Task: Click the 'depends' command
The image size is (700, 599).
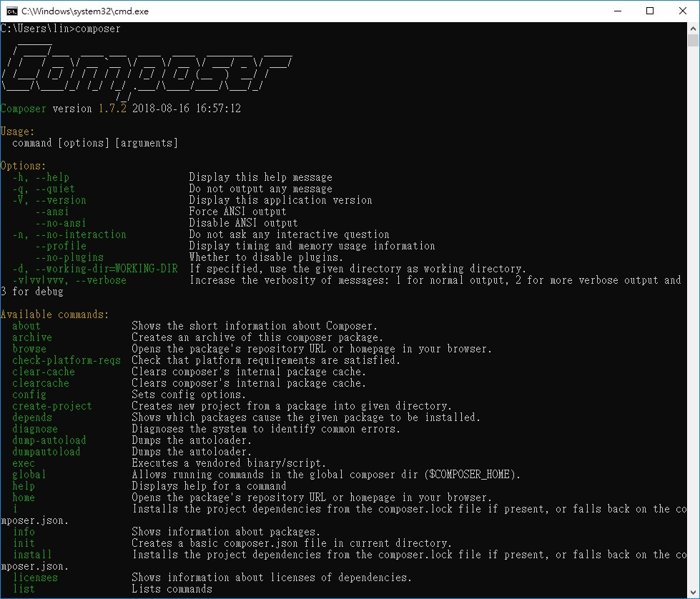Action: [32, 417]
